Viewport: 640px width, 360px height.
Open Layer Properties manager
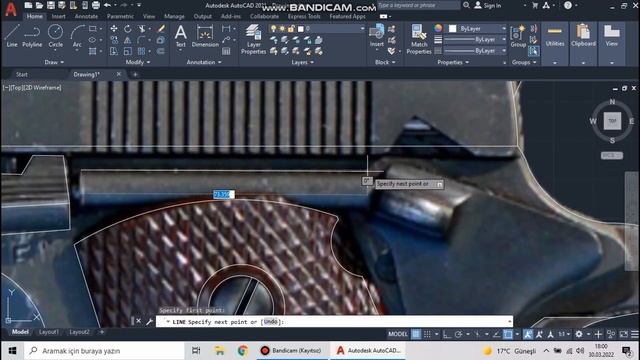coord(253,39)
